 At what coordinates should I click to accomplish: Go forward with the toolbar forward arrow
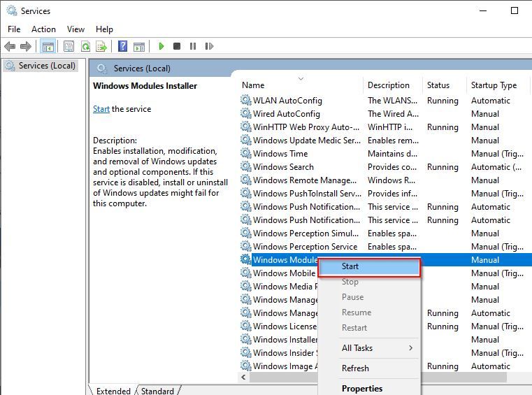25,46
